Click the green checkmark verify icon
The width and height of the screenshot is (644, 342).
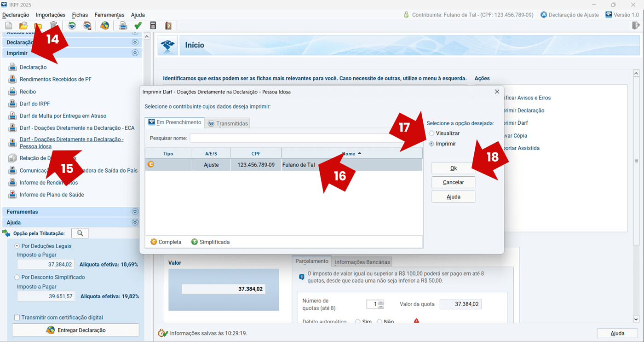[x=138, y=26]
